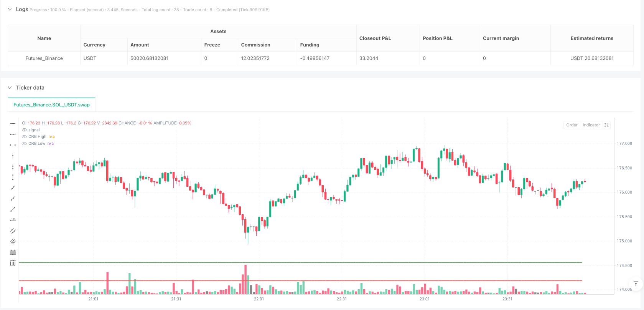Select the two-line parallel channel drawing tool
The height and width of the screenshot is (310, 644).
click(13, 231)
